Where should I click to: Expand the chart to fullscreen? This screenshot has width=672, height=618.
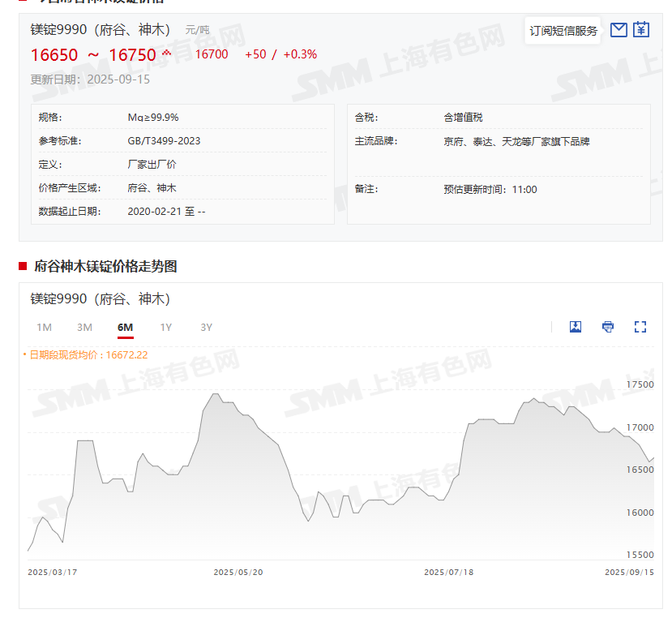pyautogui.click(x=640, y=327)
